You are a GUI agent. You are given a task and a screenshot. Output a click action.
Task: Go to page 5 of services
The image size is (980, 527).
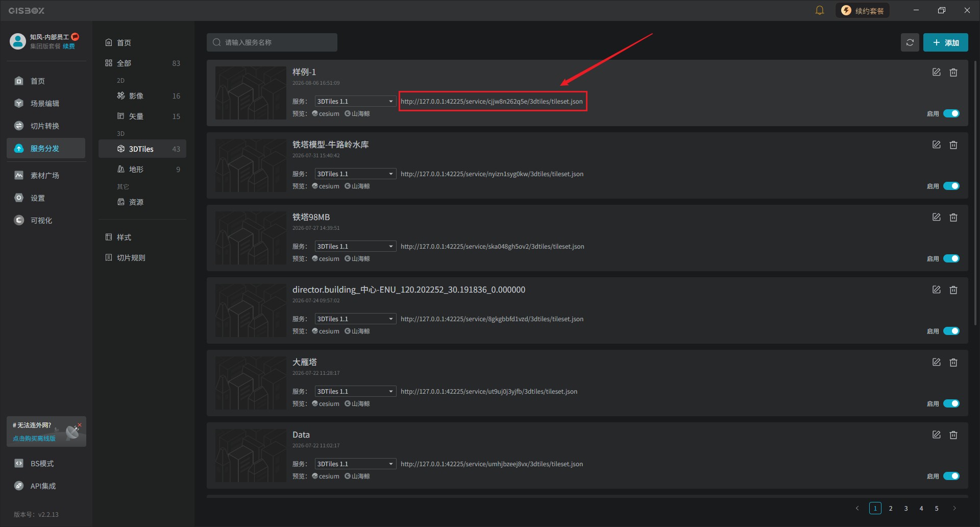coord(937,509)
